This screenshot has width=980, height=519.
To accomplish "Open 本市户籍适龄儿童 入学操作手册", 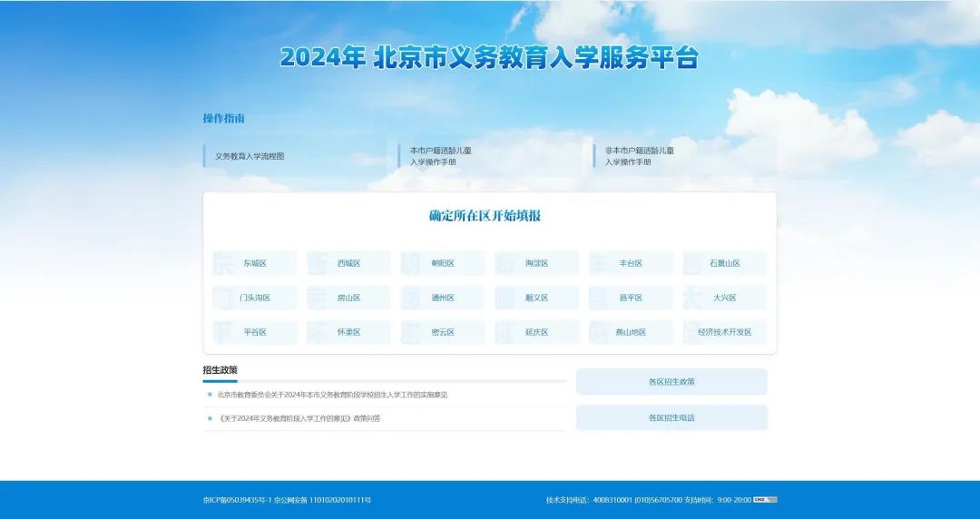I will (x=441, y=156).
